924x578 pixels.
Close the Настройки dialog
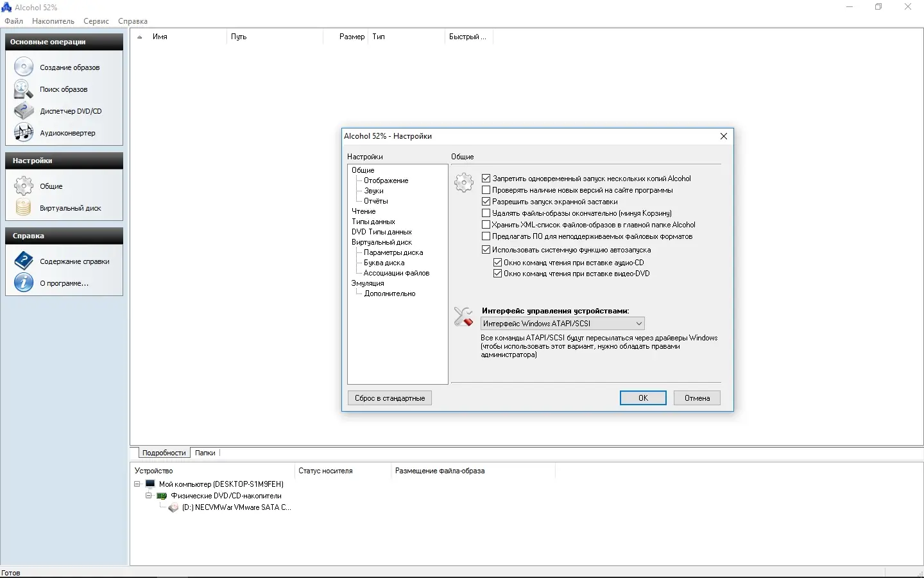click(724, 136)
